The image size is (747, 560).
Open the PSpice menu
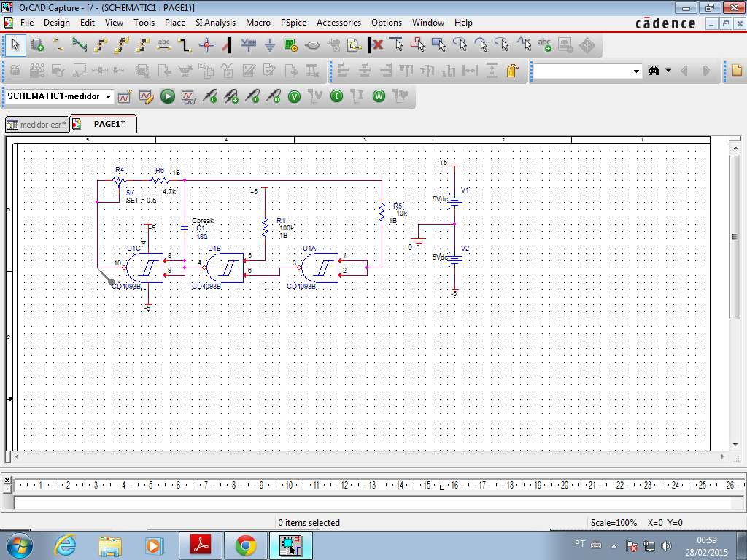tap(293, 23)
